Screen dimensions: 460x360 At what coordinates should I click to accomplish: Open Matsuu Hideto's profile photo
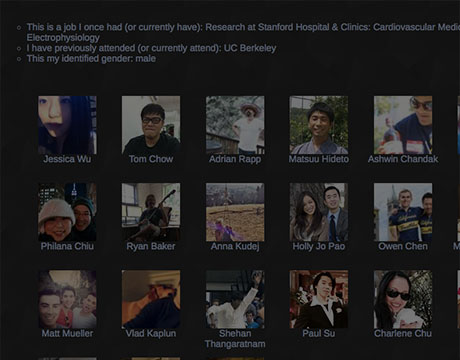pyautogui.click(x=319, y=125)
